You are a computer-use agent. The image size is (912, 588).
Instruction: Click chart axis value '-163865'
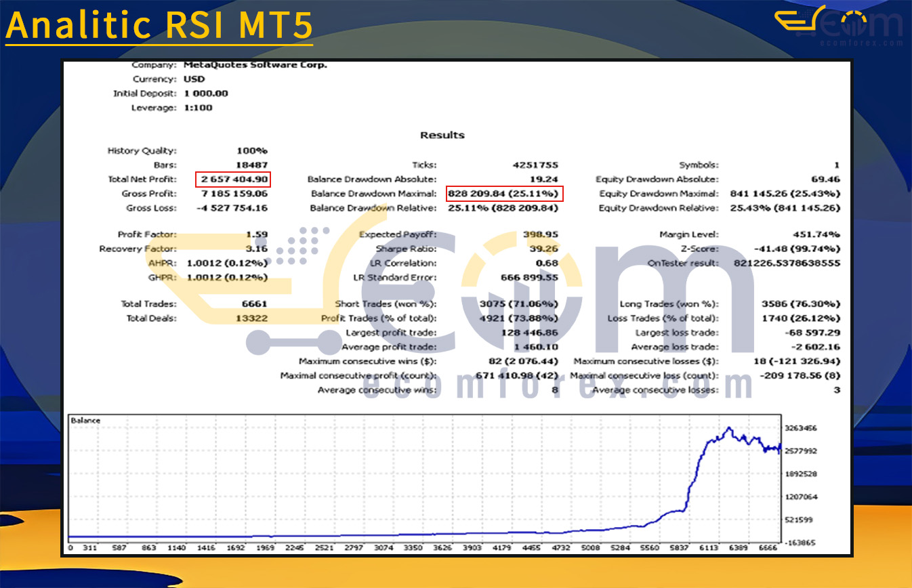tap(800, 543)
